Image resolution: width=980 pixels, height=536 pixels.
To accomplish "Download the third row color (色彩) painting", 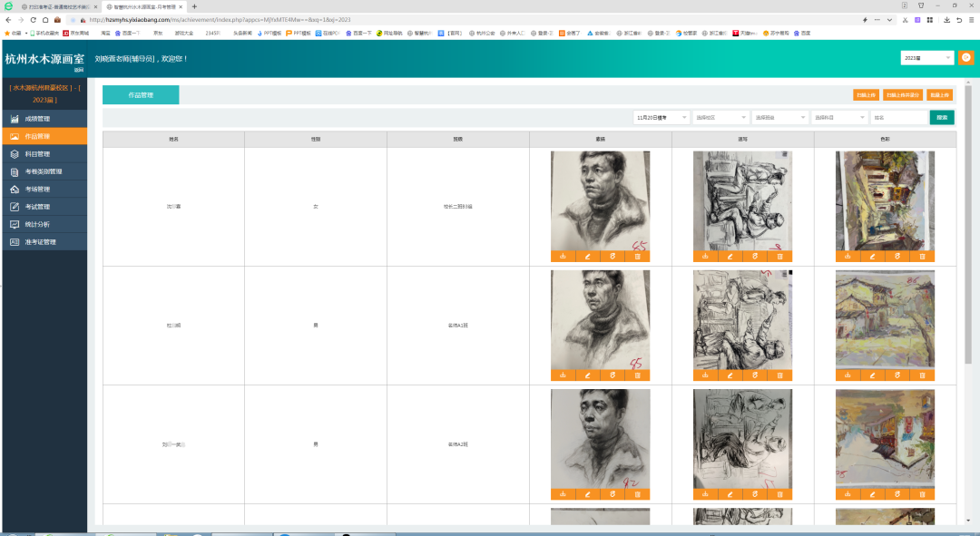I will 848,494.
